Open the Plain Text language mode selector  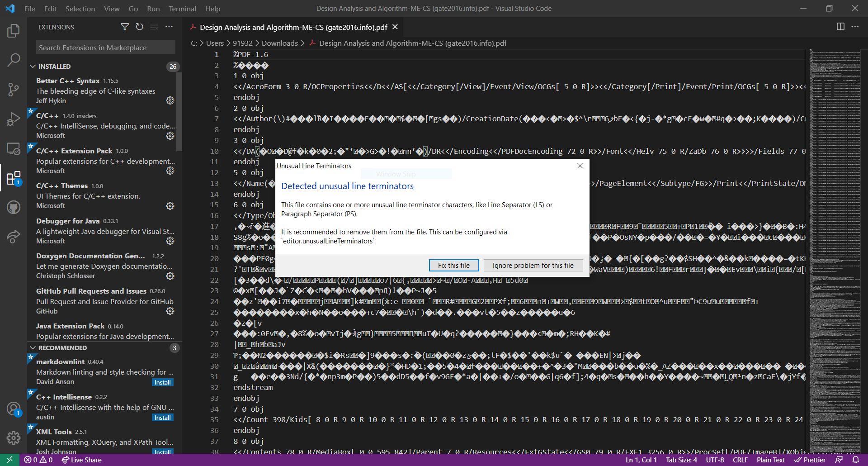pos(771,460)
